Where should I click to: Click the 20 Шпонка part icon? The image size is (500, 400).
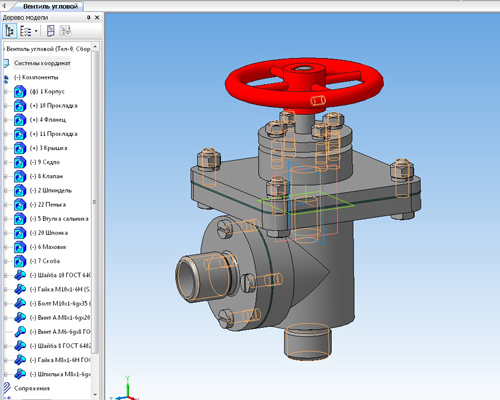tap(20, 233)
